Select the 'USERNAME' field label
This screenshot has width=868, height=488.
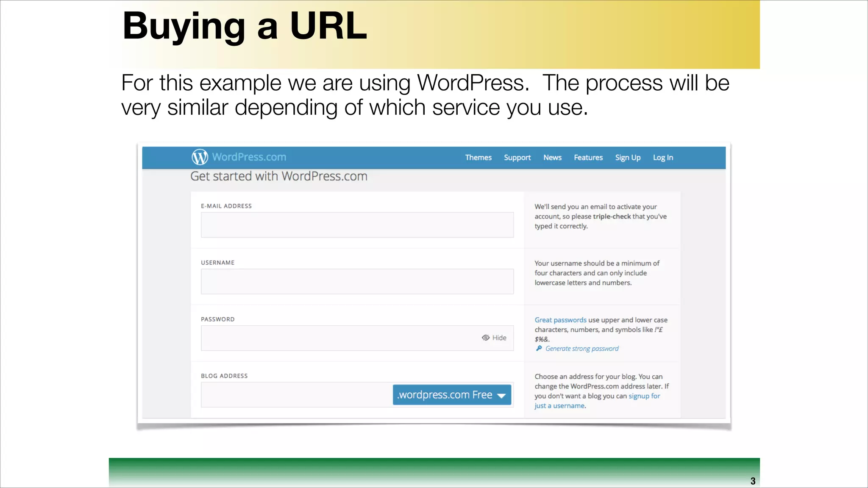pos(218,263)
